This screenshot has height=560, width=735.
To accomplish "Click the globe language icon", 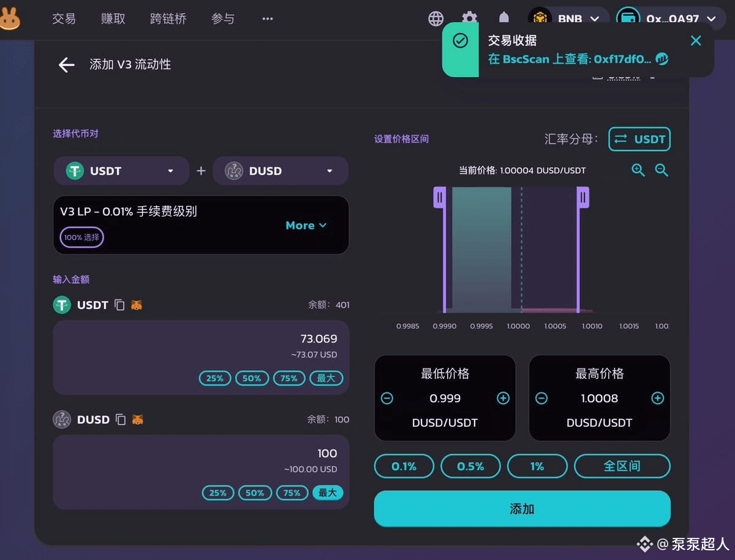I will tap(435, 18).
